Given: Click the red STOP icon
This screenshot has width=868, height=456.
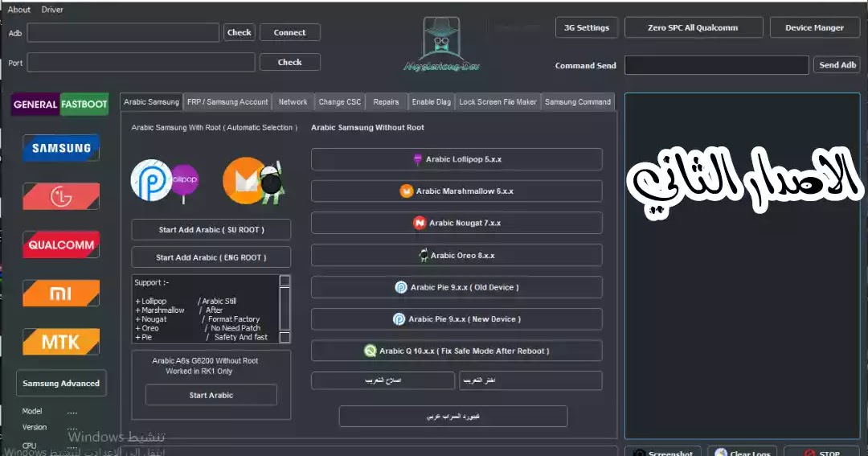Looking at the screenshot, I should [809, 454].
